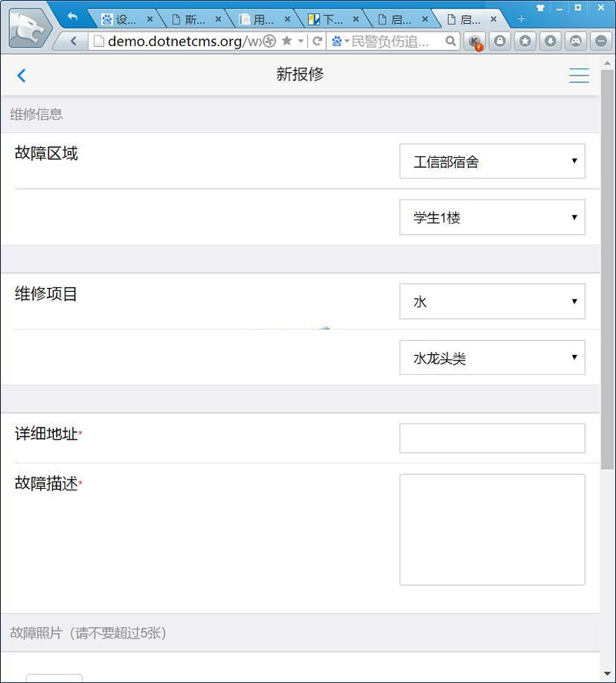Screen dimensions: 616x683
Task: Click the K notification badge icon
Action: (476, 42)
